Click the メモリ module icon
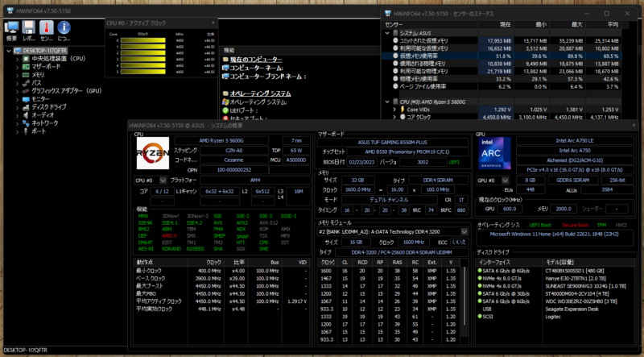This screenshot has width=644, height=357. coord(26,75)
